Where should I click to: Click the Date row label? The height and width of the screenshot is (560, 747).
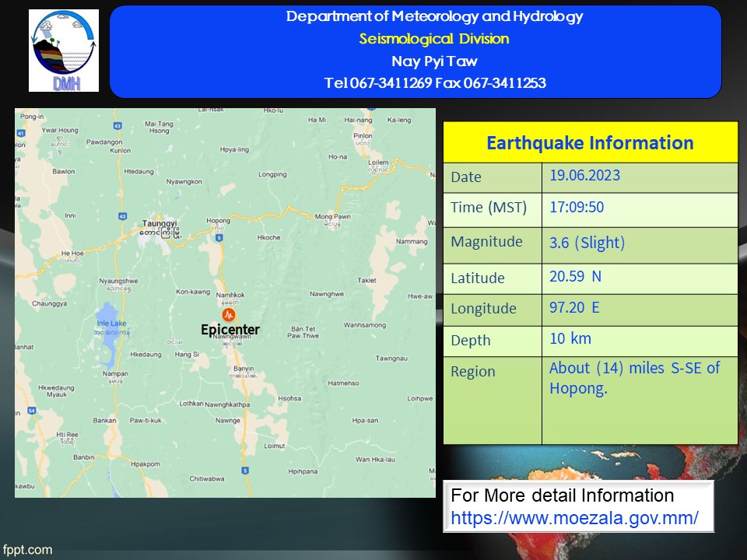point(466,177)
